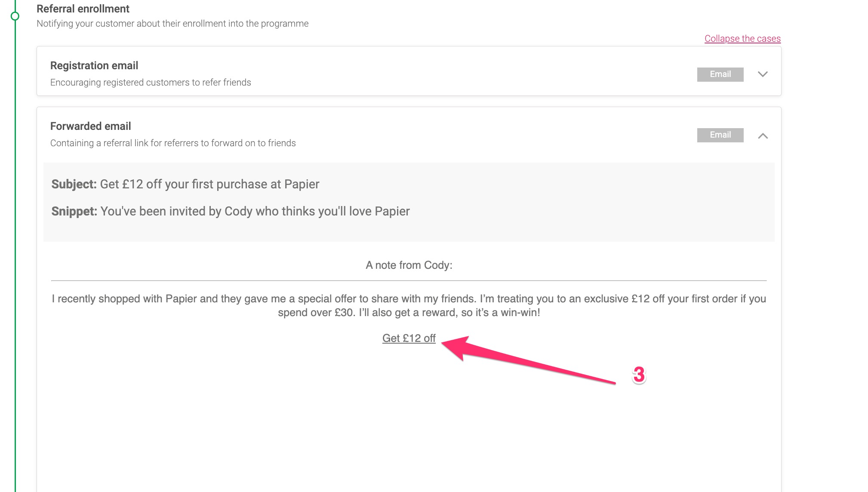Click the Email badge on Registration email
This screenshot has height=492, width=868.
(720, 74)
